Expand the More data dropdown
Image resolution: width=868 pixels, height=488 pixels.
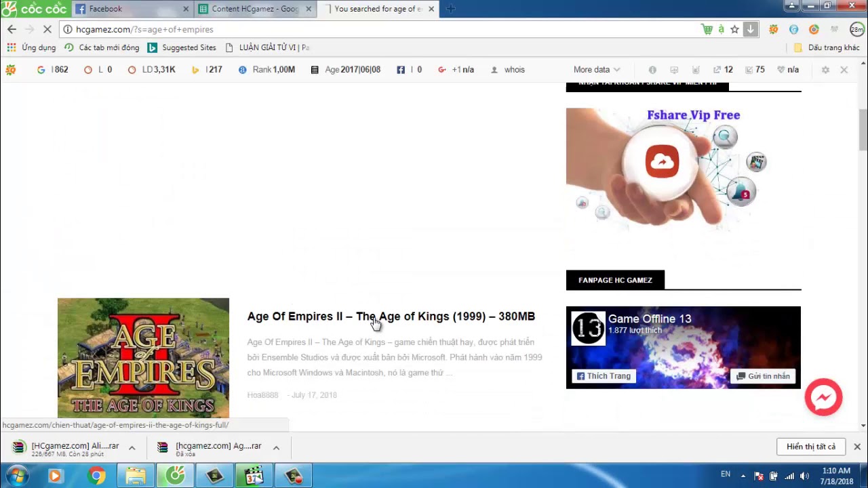click(x=597, y=70)
